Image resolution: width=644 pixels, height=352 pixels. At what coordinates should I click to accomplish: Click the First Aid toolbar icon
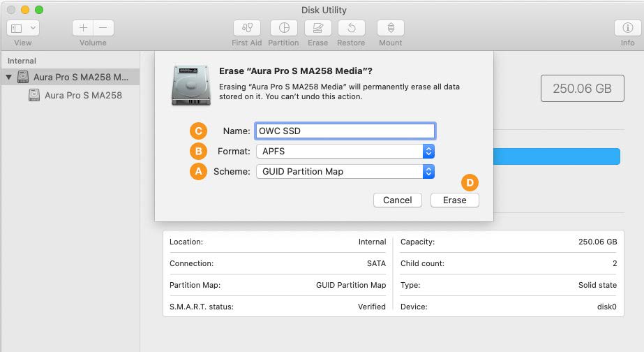(x=246, y=28)
